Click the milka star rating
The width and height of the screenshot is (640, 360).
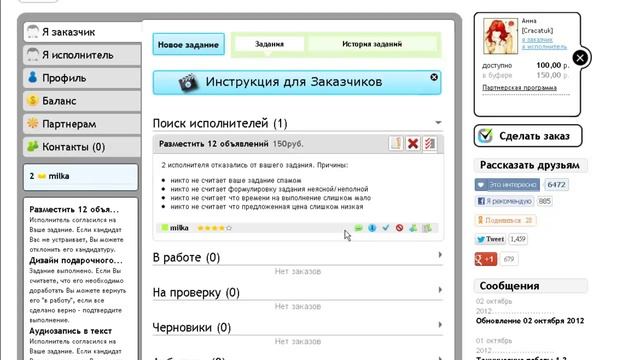pos(214,228)
